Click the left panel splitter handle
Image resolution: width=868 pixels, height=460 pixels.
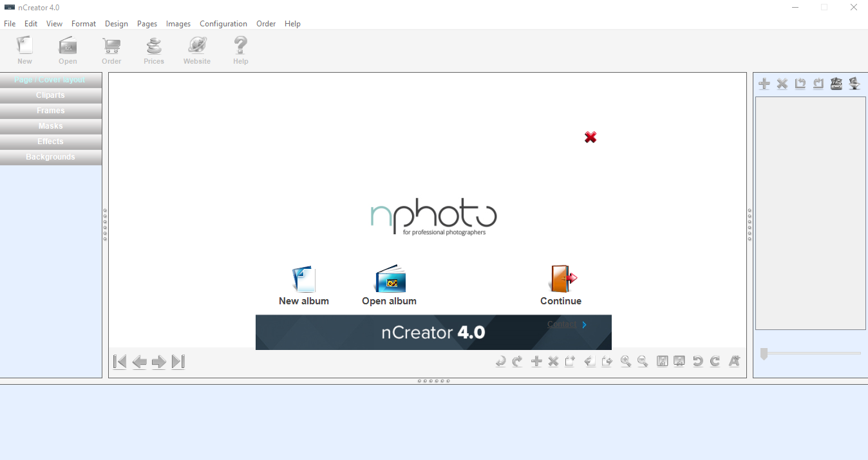pyautogui.click(x=105, y=225)
